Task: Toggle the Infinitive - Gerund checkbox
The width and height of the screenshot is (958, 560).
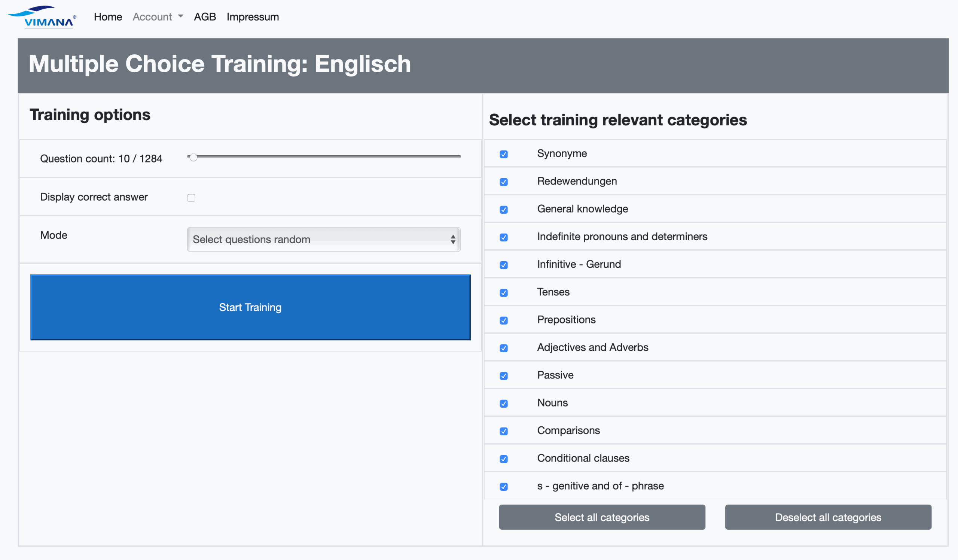Action: 503,265
